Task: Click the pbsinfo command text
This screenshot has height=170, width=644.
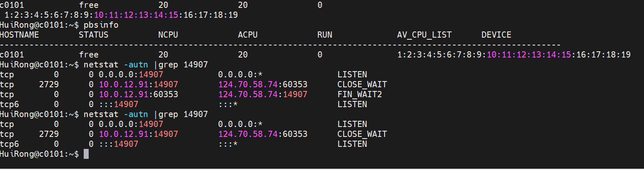Action: tap(101, 25)
